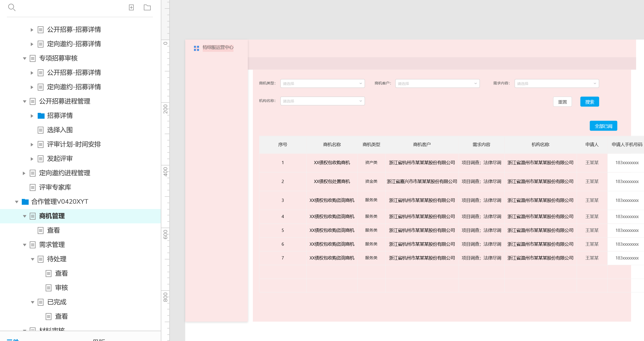Click XX债权包处置商机 cell in row 2
Viewport: 644px width, 341px height.
[332, 181]
